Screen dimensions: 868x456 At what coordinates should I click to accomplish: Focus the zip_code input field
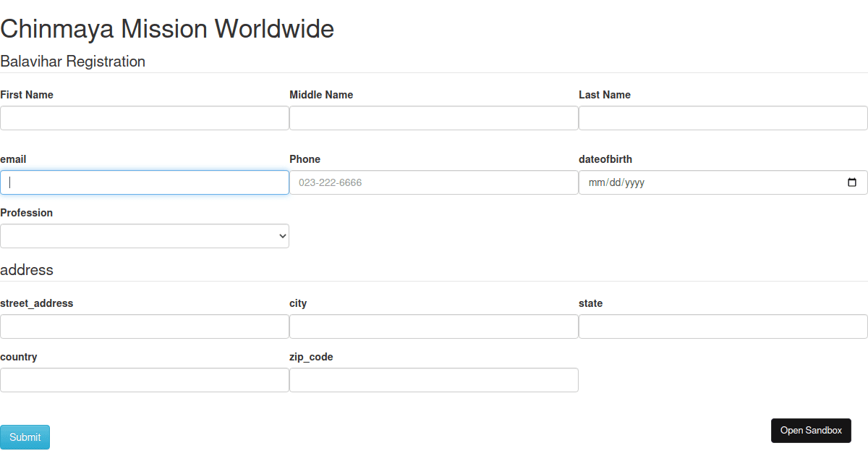pyautogui.click(x=434, y=379)
